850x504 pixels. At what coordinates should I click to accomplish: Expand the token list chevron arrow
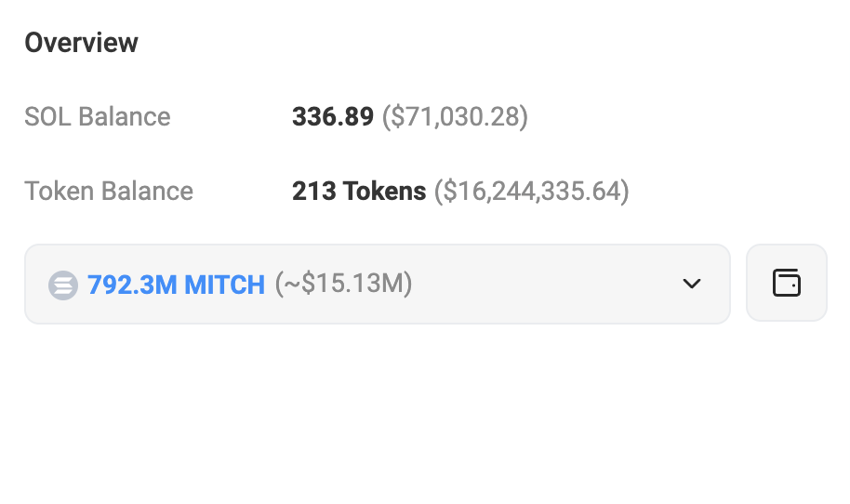click(x=691, y=284)
